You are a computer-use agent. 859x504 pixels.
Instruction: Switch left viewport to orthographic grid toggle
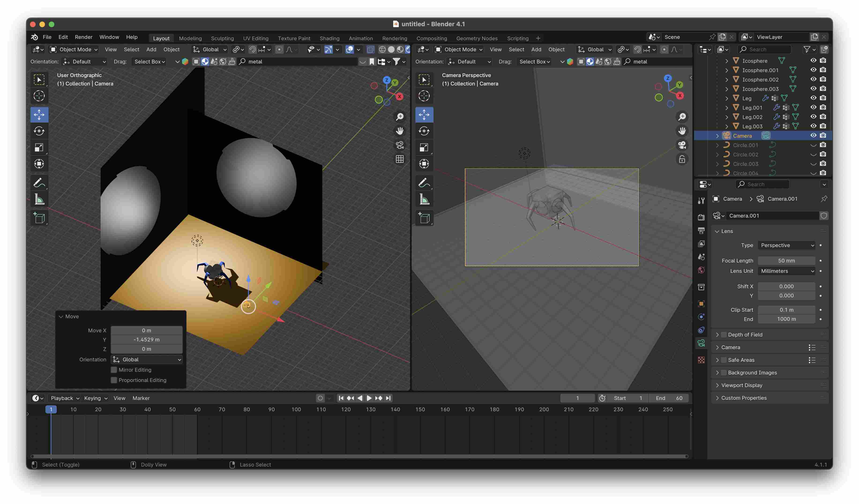(x=400, y=159)
